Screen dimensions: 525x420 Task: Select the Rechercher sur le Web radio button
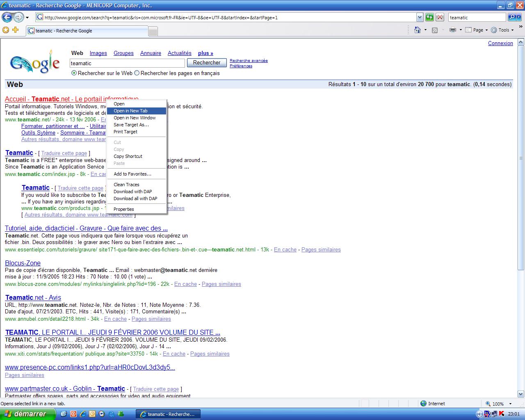click(x=74, y=73)
